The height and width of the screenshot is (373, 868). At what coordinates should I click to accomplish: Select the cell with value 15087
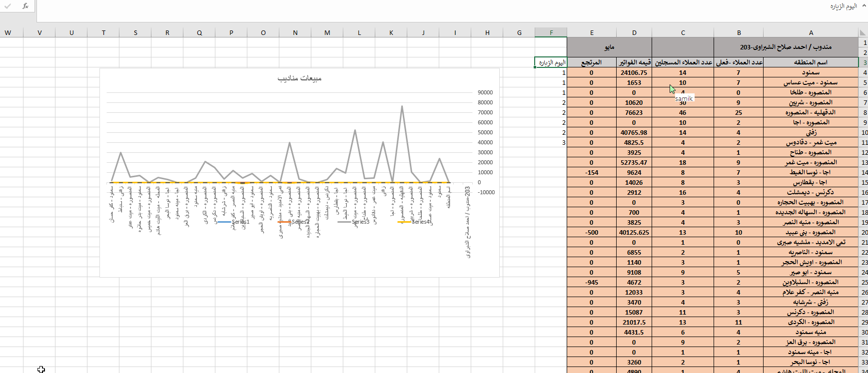(x=634, y=312)
